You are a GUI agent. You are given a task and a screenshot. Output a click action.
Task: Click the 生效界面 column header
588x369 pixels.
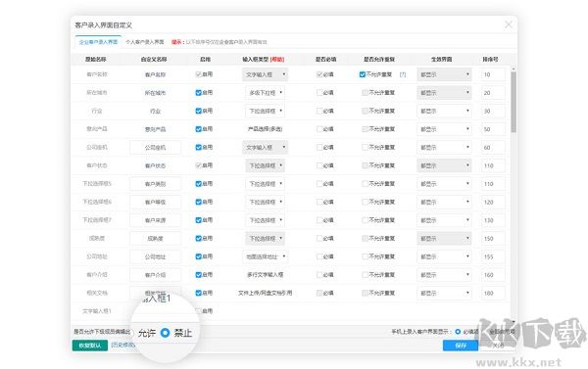pos(441,59)
